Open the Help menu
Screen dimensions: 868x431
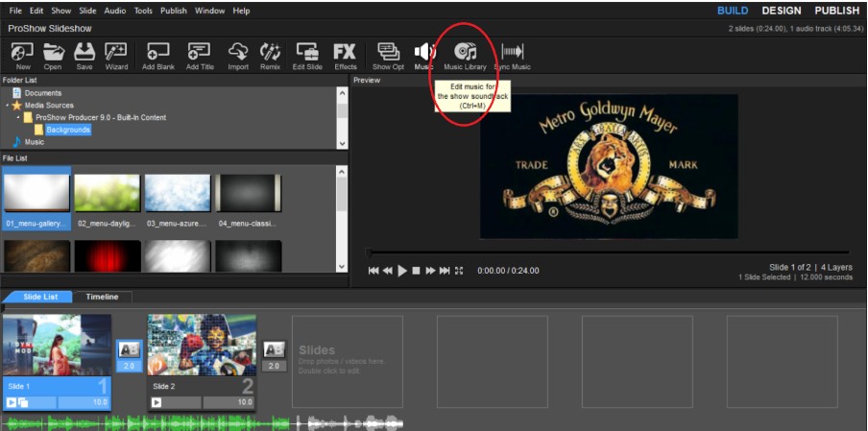click(x=241, y=11)
